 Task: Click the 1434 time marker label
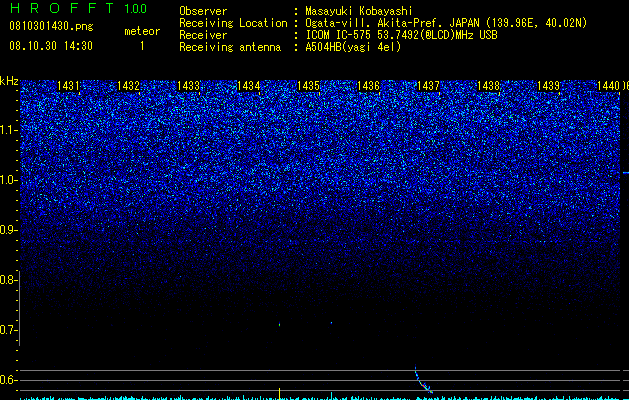[249, 86]
